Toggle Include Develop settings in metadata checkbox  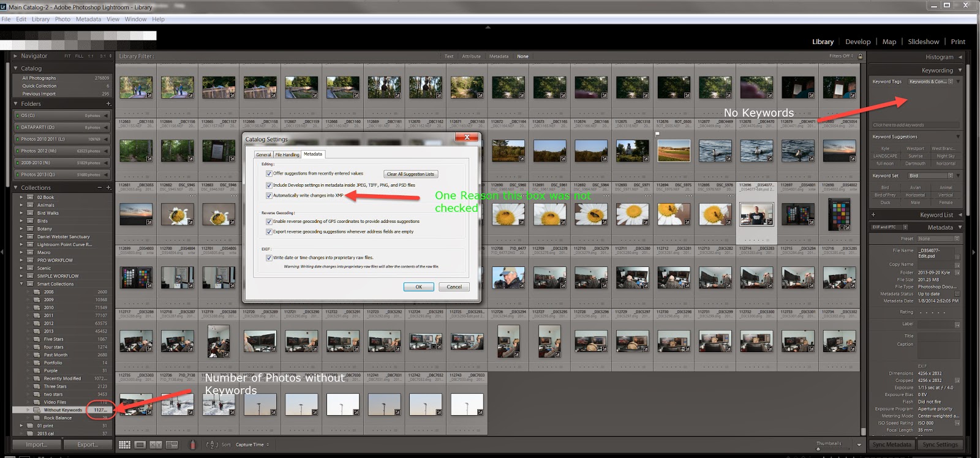pyautogui.click(x=269, y=185)
